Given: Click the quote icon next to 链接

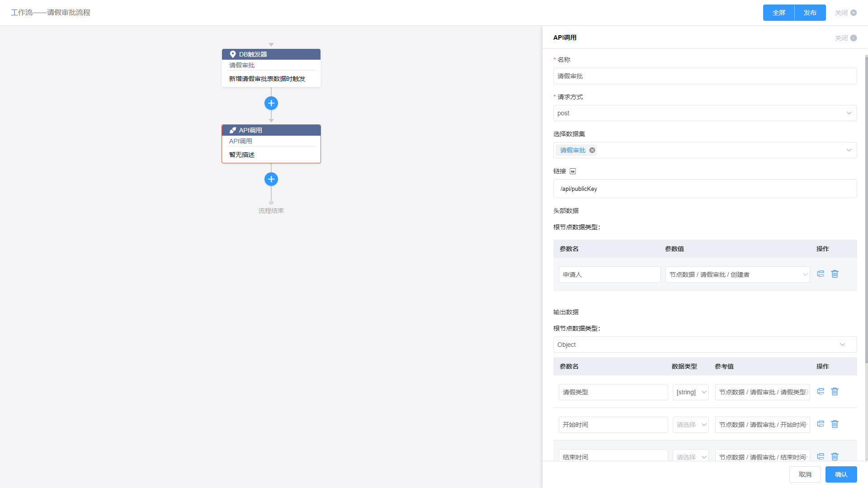Looking at the screenshot, I should point(573,171).
